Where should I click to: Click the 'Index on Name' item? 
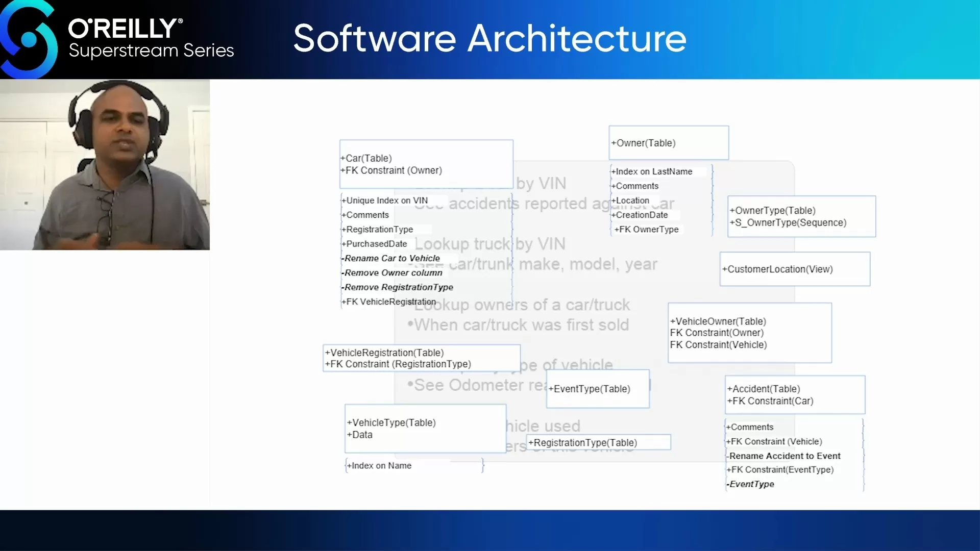[381, 465]
